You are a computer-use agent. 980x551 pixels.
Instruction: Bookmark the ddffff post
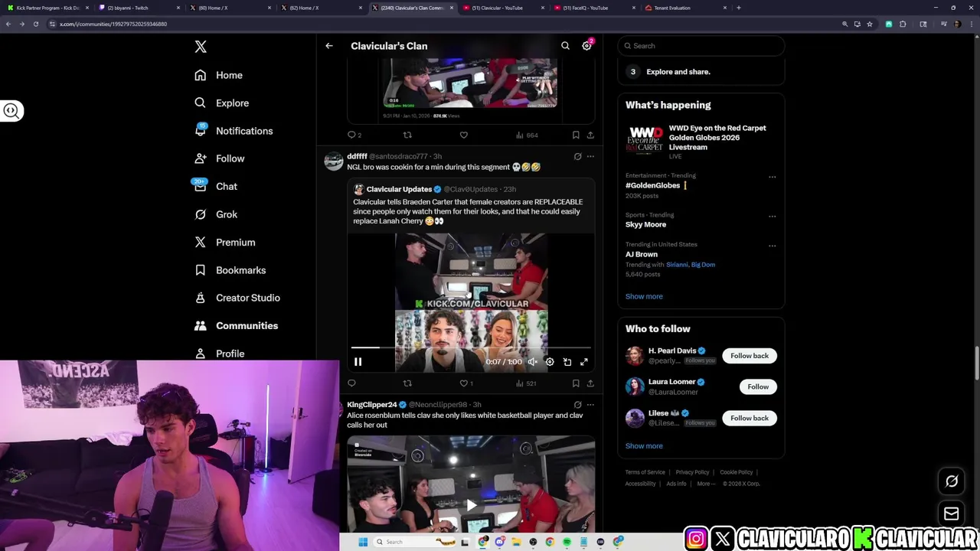(x=576, y=383)
